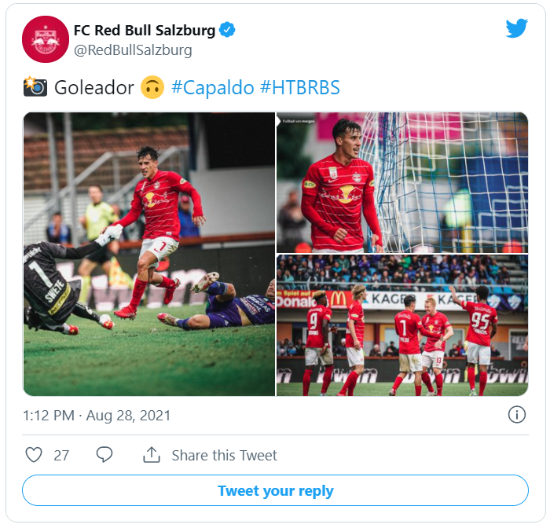550x528 pixels.
Task: Click the FC Red Bull Salzburg display name
Action: tap(145, 30)
